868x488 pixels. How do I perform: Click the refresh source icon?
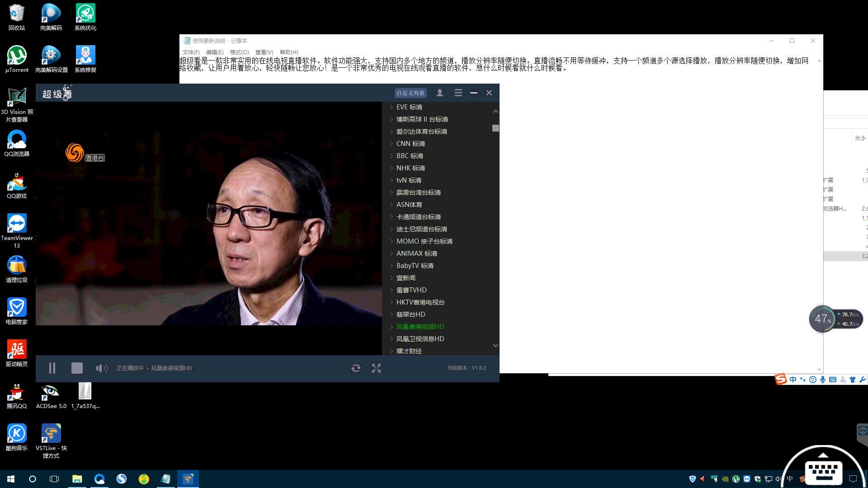tap(356, 368)
